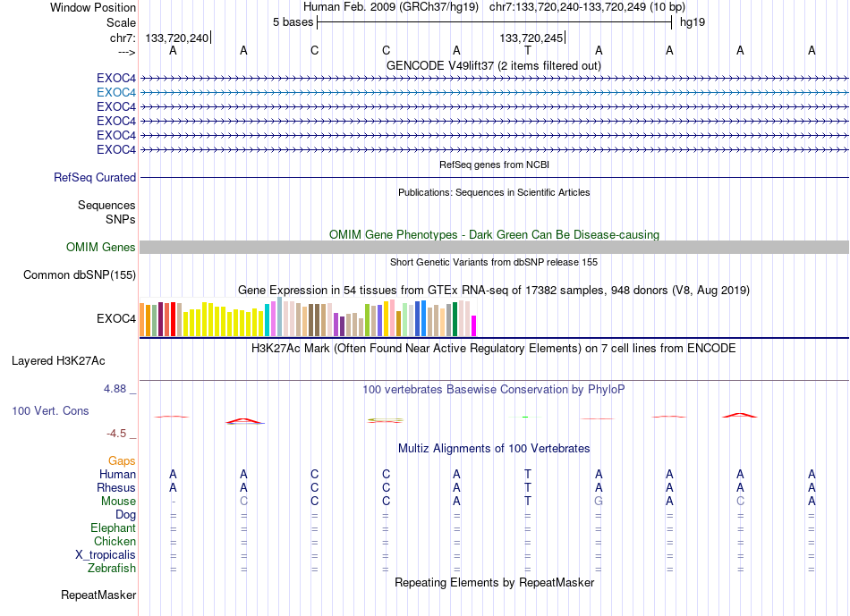The image size is (850, 616).
Task: Click the light-blue EXOC4 transcript label
Action: (116, 92)
